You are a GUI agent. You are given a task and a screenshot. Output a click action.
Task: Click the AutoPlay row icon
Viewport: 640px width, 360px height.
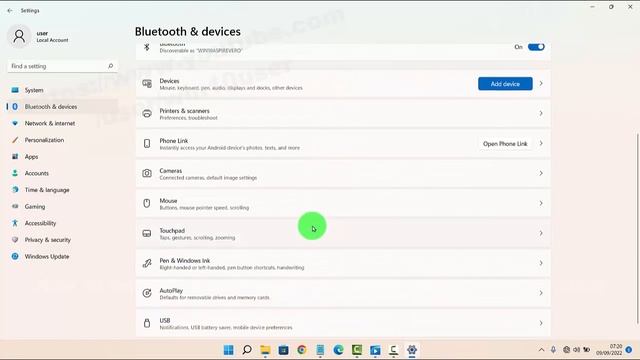click(x=147, y=293)
